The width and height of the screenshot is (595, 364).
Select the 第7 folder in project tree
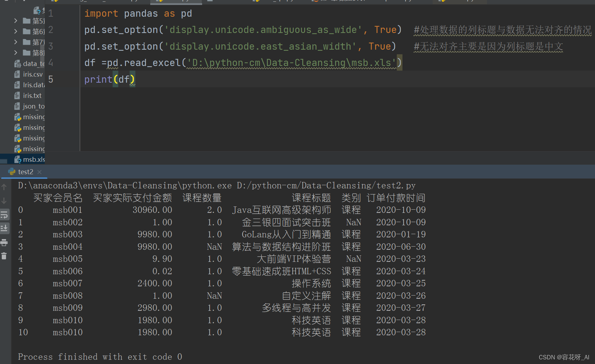[34, 42]
